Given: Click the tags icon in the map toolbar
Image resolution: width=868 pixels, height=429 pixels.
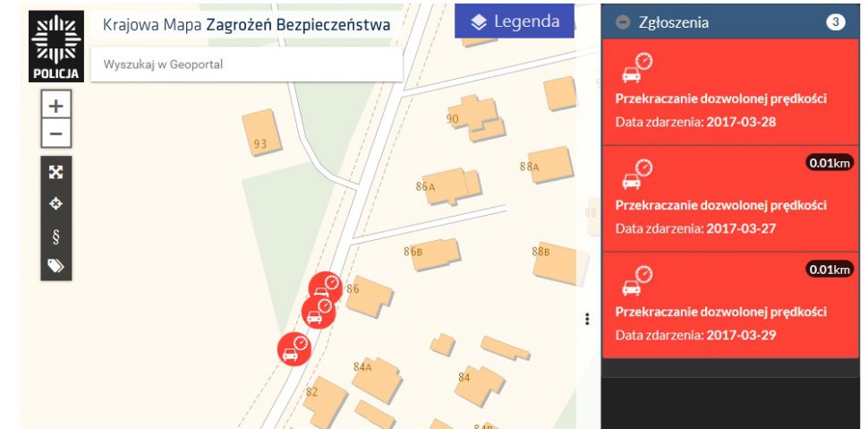Looking at the screenshot, I should click(55, 266).
